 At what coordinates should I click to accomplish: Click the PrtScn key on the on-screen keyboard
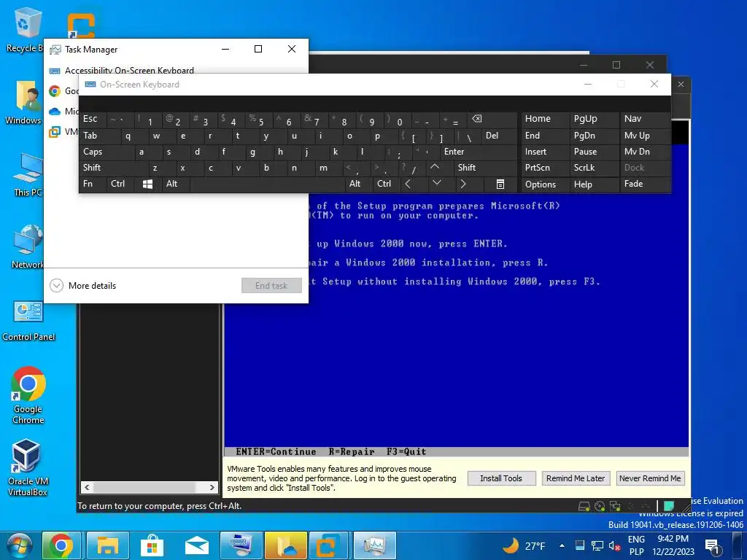(x=545, y=168)
